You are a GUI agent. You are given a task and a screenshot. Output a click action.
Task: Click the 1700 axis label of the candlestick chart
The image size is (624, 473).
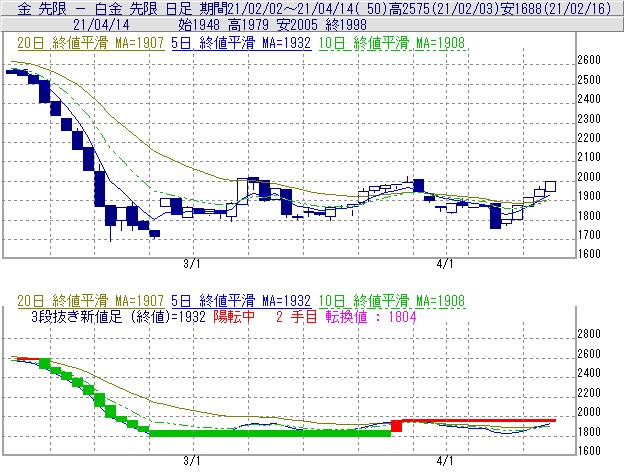pyautogui.click(x=589, y=235)
